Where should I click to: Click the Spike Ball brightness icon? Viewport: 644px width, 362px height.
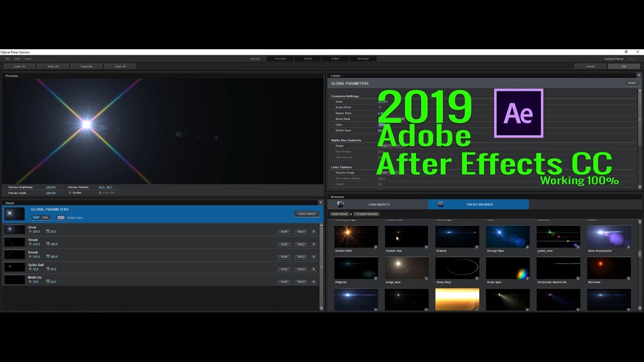pyautogui.click(x=30, y=269)
